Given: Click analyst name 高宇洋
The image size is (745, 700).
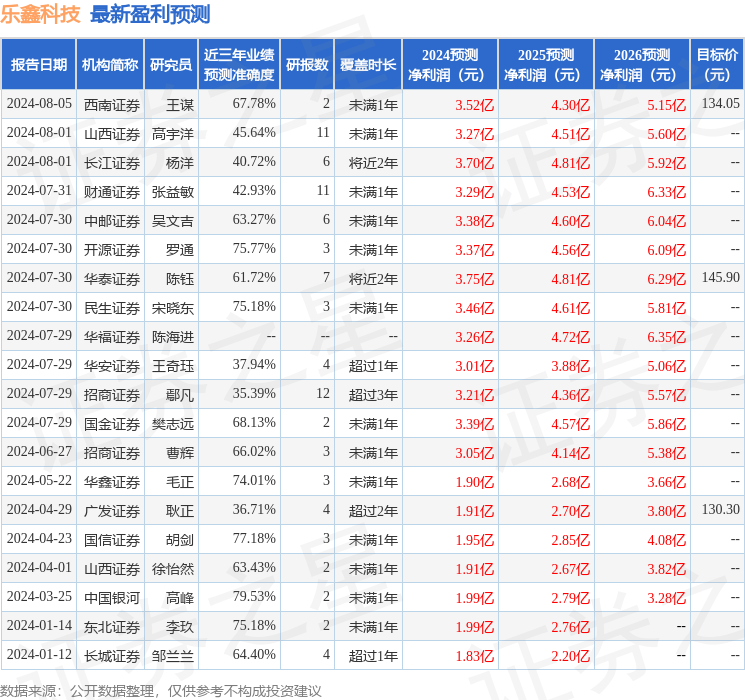Looking at the screenshot, I should tap(173, 134).
